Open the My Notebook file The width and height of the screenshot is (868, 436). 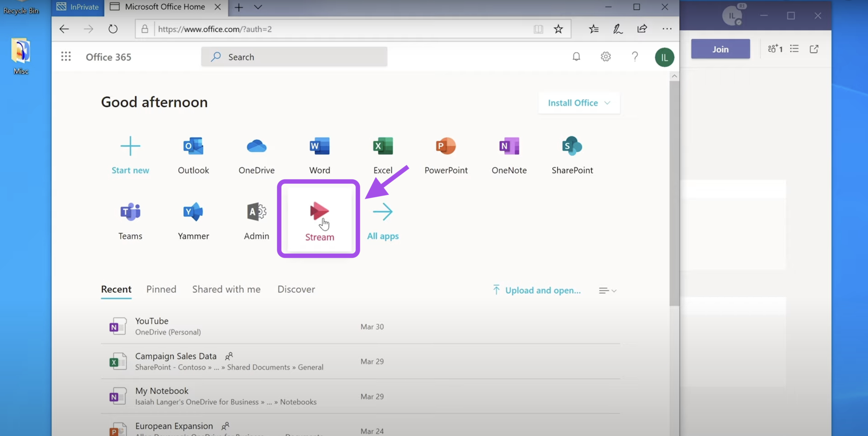[x=361, y=396]
